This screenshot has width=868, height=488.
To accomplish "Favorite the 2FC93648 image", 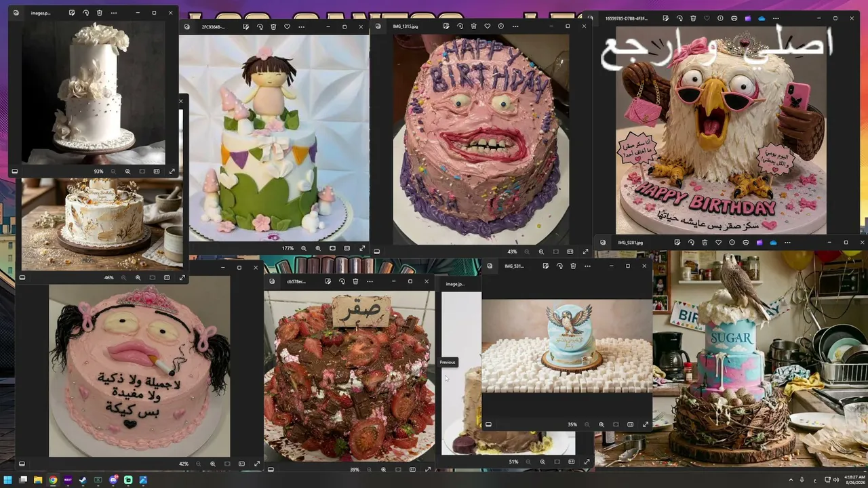I will pyautogui.click(x=287, y=26).
